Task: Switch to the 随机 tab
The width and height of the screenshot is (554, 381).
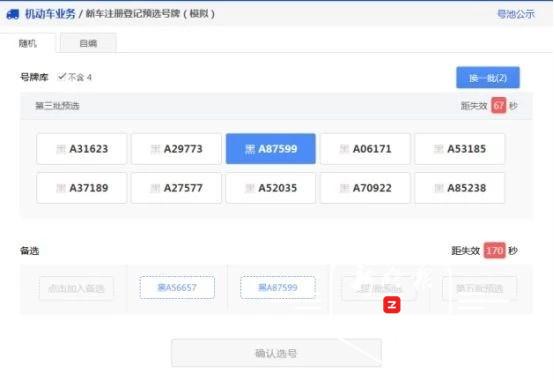Action: pyautogui.click(x=28, y=43)
